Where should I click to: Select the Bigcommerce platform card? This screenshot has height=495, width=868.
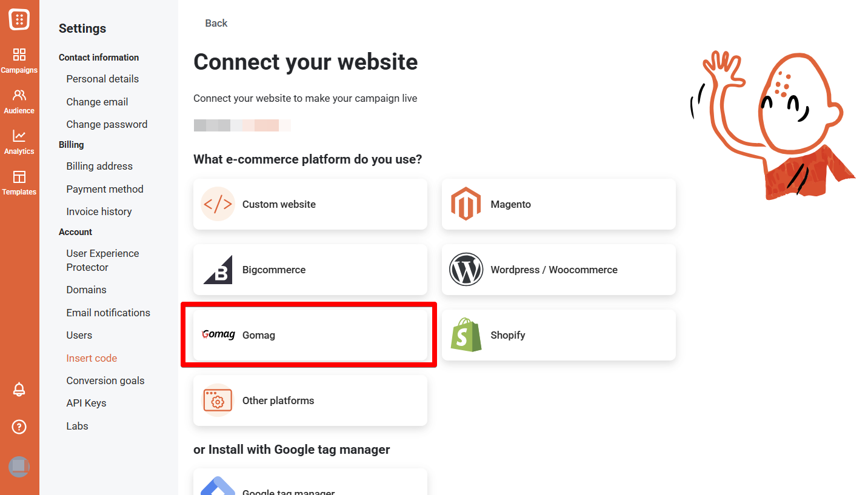(310, 270)
